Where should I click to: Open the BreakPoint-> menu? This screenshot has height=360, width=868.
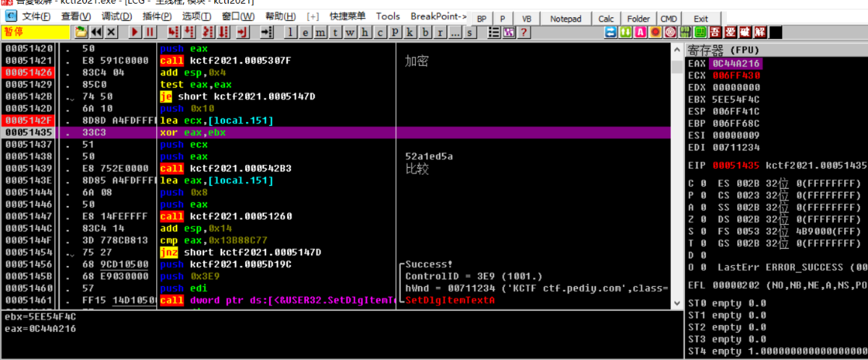(x=438, y=17)
